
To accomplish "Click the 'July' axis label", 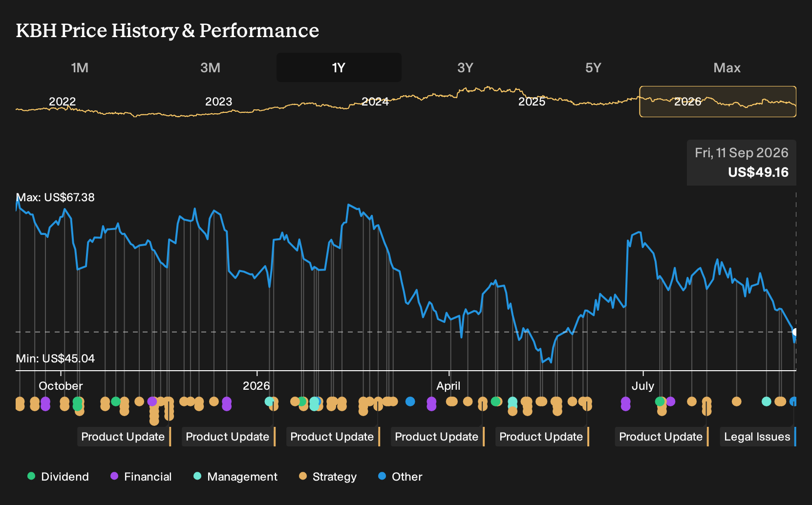I will pos(643,386).
